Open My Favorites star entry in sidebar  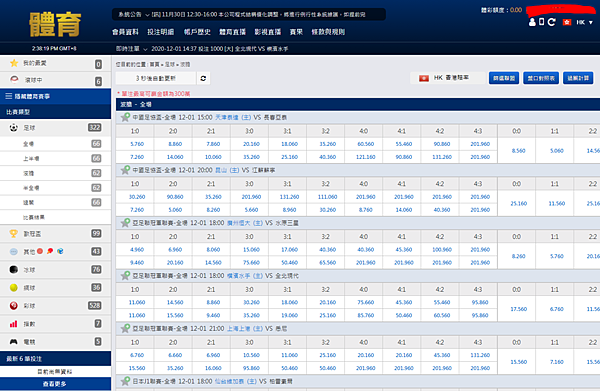click(55, 63)
